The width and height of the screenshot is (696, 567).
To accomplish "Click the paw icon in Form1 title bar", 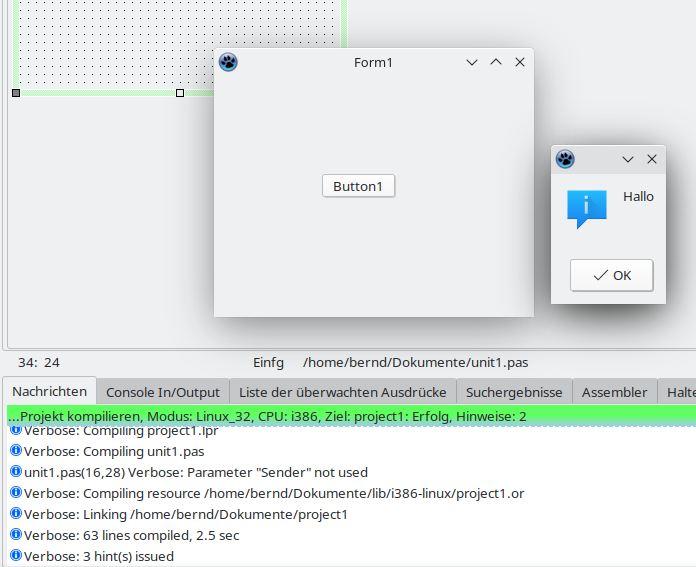I will (228, 62).
